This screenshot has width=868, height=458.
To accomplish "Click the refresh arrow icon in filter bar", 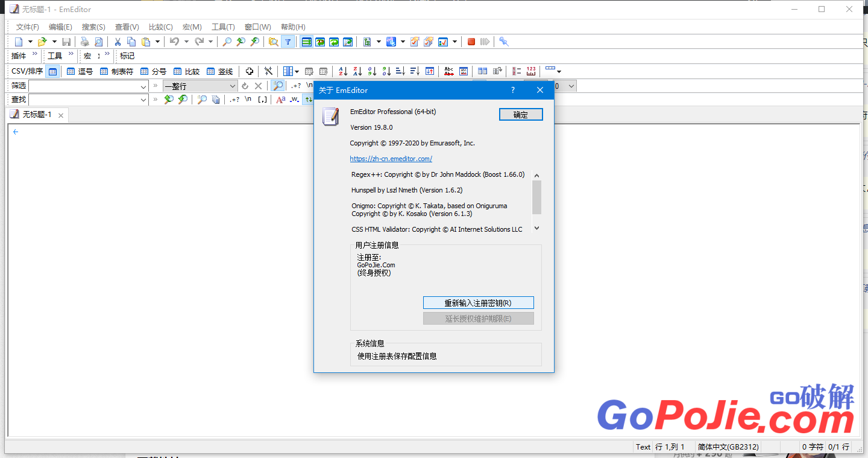I will coord(245,86).
